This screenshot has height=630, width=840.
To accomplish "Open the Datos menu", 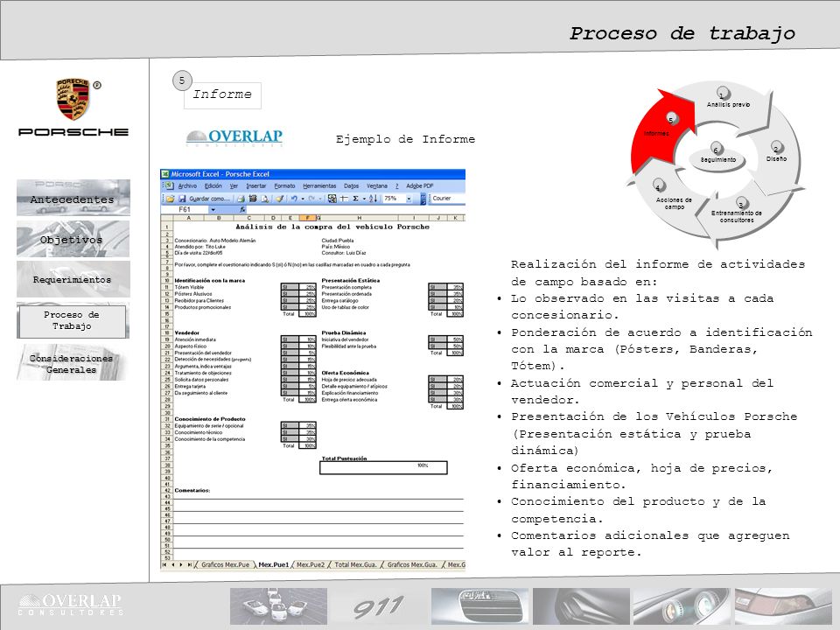I will [x=352, y=185].
